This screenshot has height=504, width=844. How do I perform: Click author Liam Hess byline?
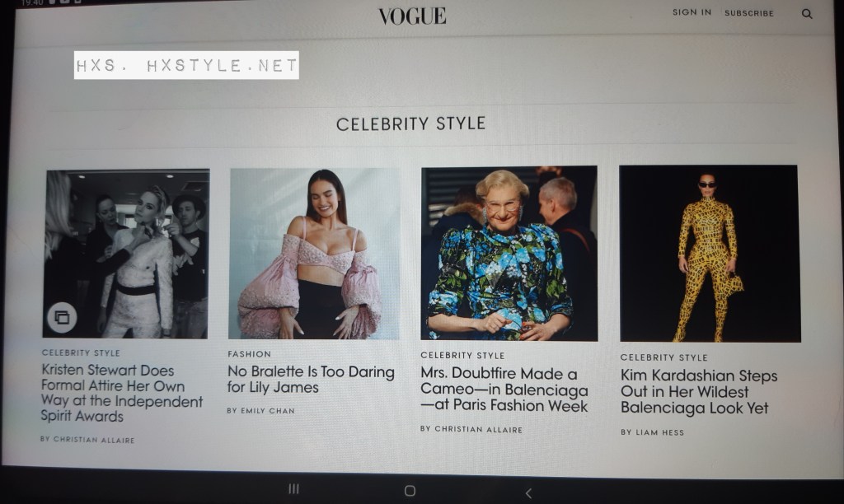click(x=653, y=432)
